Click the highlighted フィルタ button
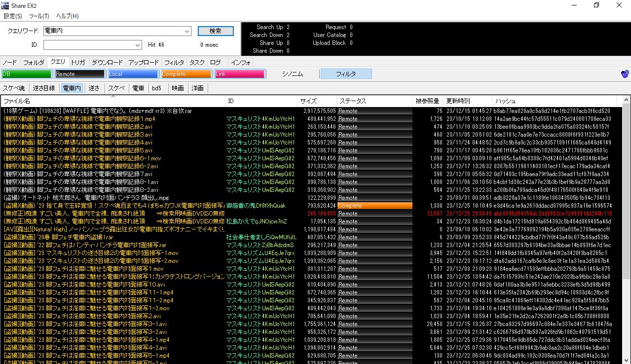 tap(346, 74)
